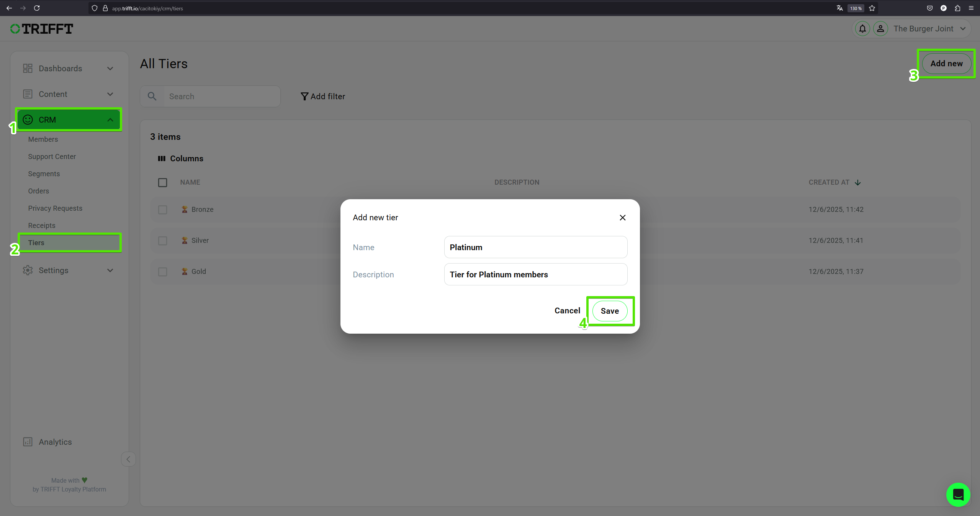Click the Description input field
The height and width of the screenshot is (516, 980).
coord(535,275)
